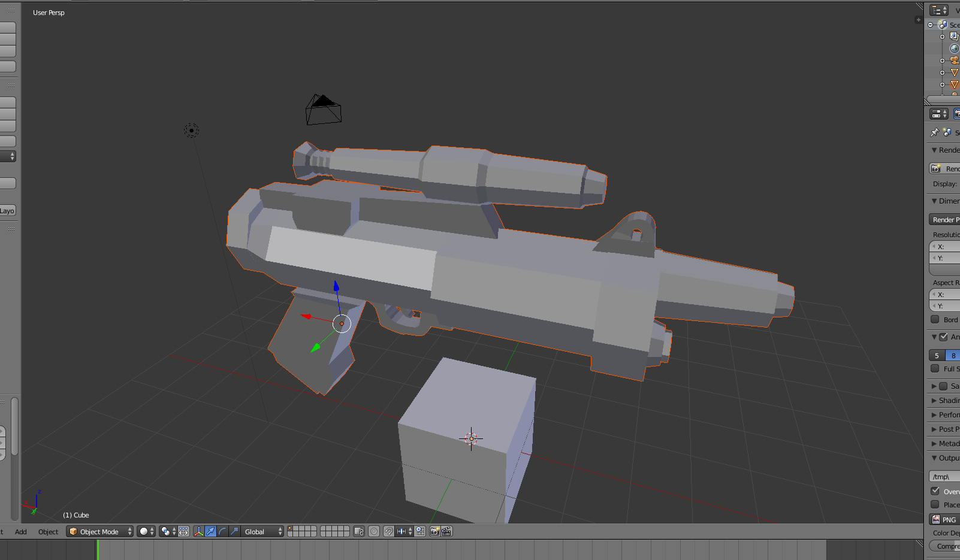This screenshot has height=560, width=960.
Task: Click the snap magnet icon
Action: (389, 531)
